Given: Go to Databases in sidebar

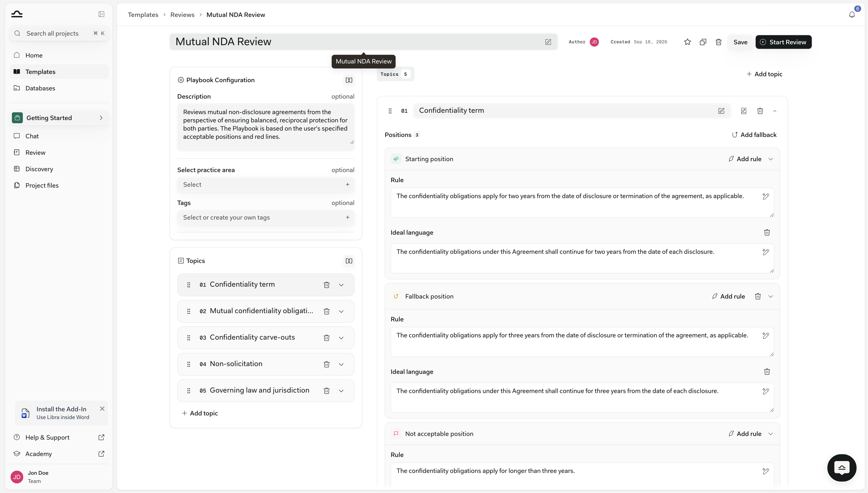Looking at the screenshot, I should (x=59, y=88).
